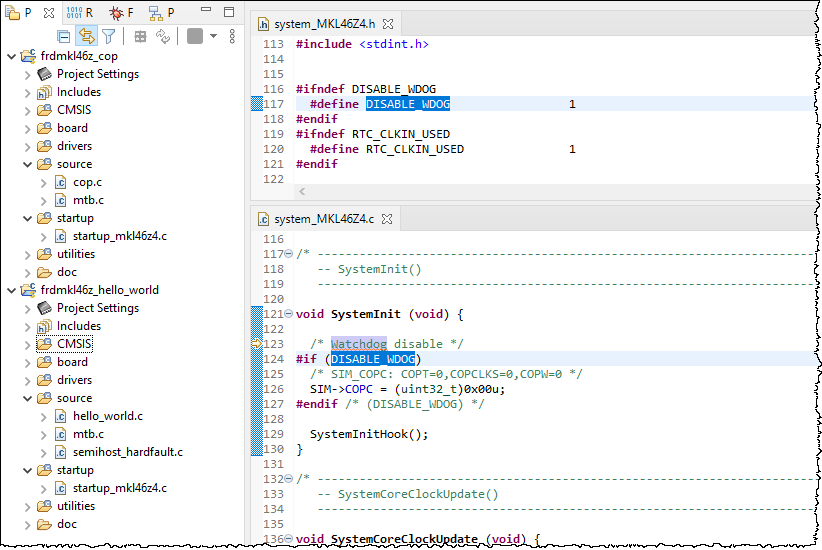Expand Project Settings under frdmkl46z_cop

point(28,74)
